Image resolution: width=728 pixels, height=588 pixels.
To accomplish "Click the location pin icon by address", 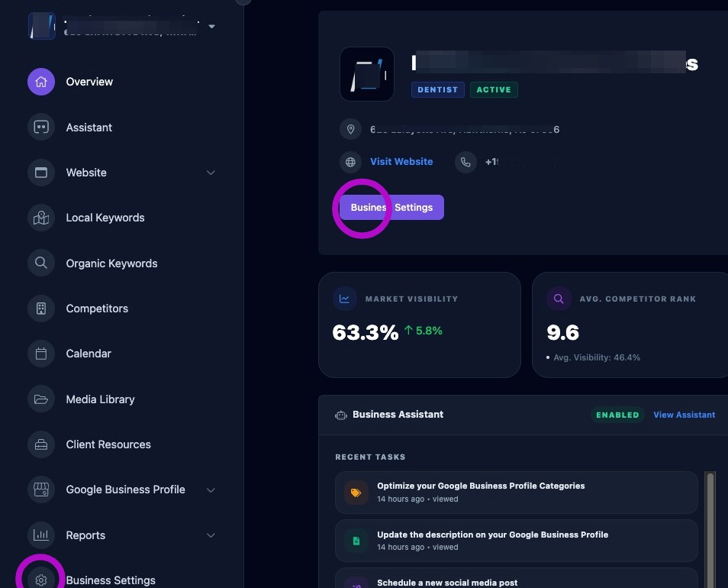I will click(350, 129).
